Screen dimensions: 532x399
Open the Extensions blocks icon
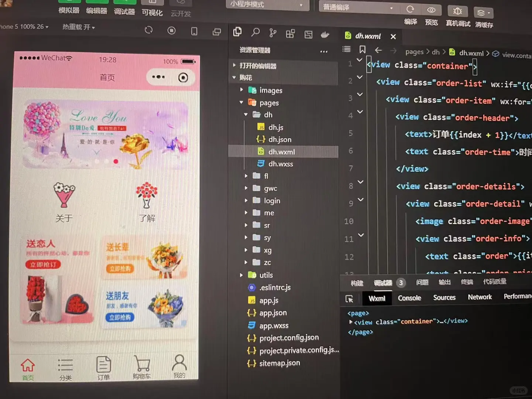291,34
